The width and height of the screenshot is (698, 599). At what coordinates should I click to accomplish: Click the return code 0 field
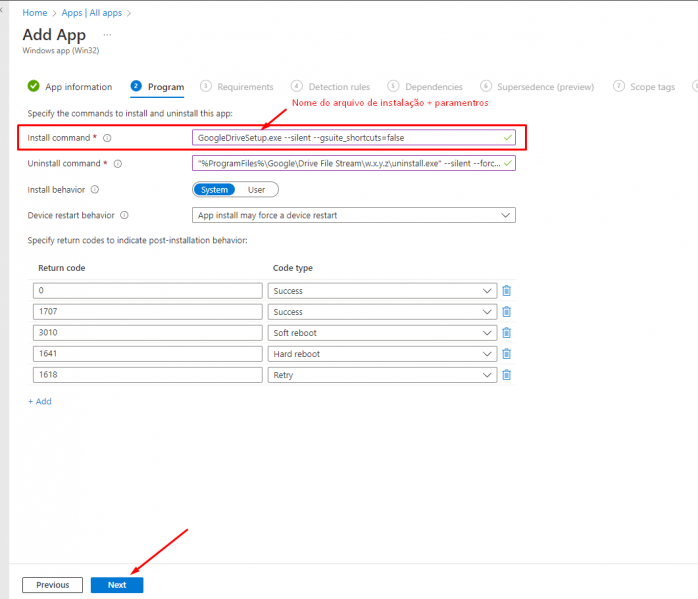147,291
